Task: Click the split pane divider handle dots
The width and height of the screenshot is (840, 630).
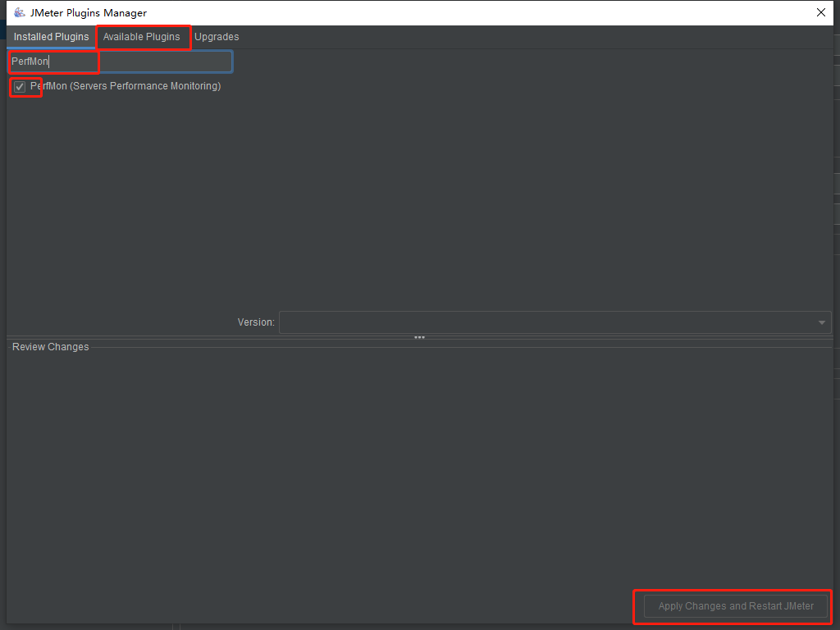Action: point(419,337)
